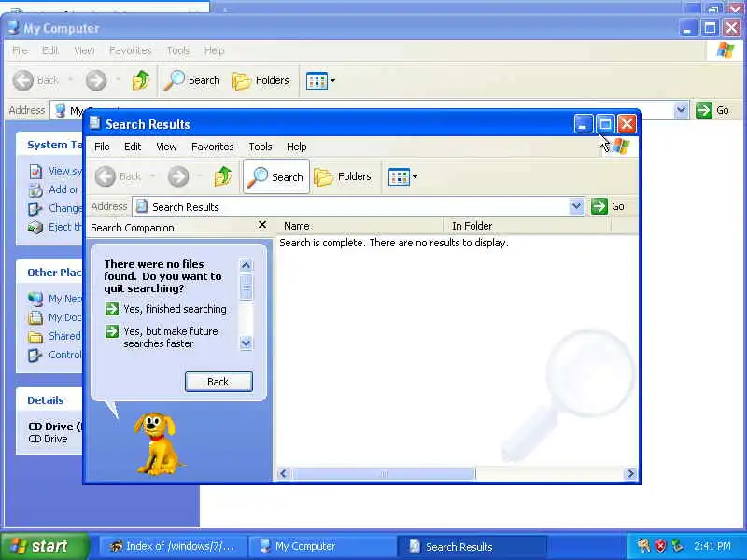Open Help menu in Search Results window
747x560 pixels.
(x=296, y=147)
